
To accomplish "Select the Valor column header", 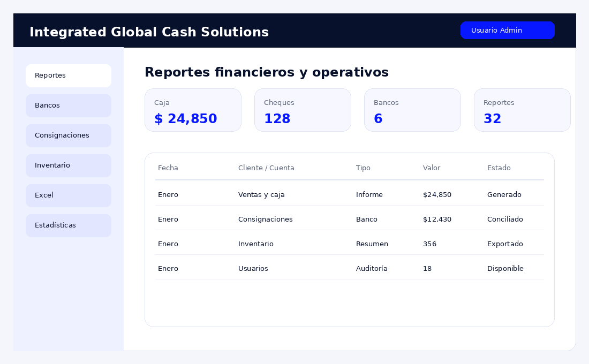I will (x=432, y=168).
